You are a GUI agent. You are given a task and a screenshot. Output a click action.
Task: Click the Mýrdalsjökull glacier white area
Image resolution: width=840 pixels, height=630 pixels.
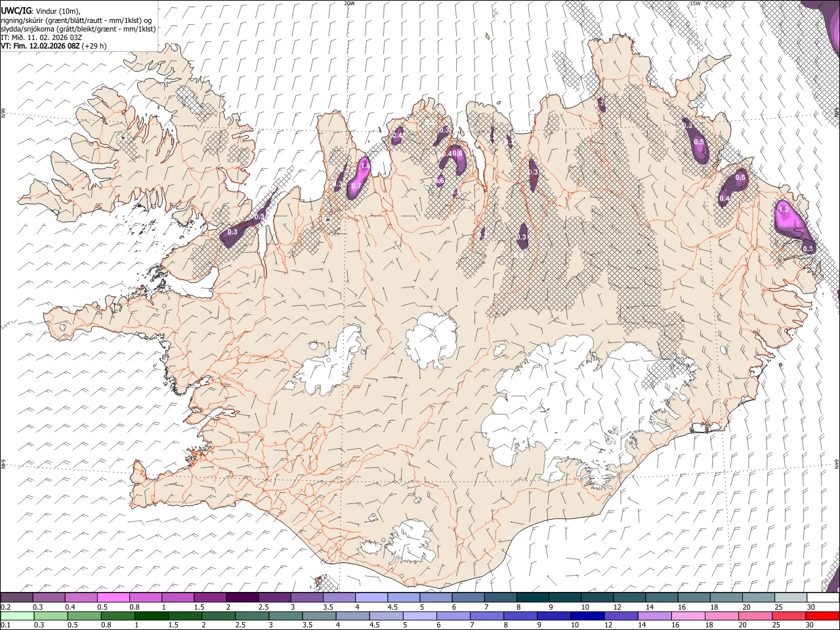point(410,543)
